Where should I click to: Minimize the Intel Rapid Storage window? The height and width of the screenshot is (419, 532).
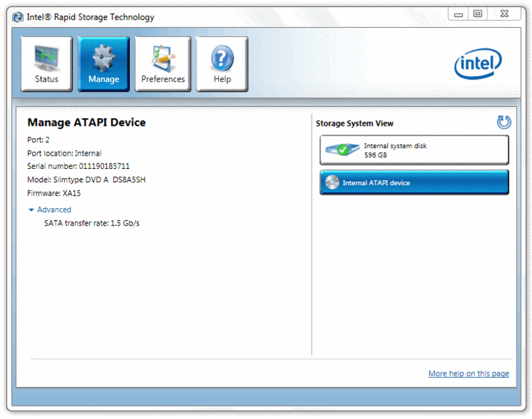459,14
